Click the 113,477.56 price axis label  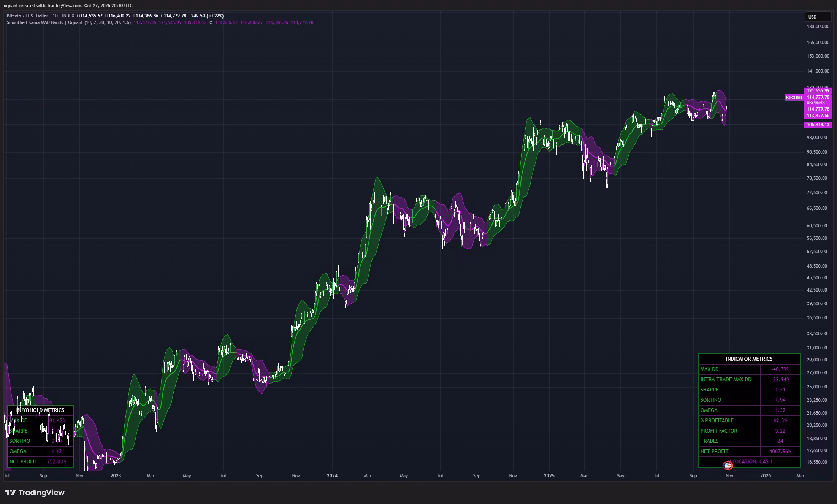click(x=818, y=116)
